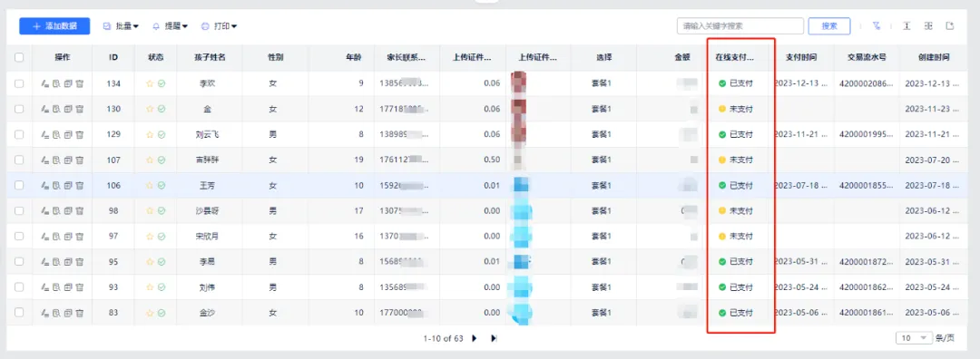
Task: Click the row height icon in toolbar
Action: click(x=906, y=25)
